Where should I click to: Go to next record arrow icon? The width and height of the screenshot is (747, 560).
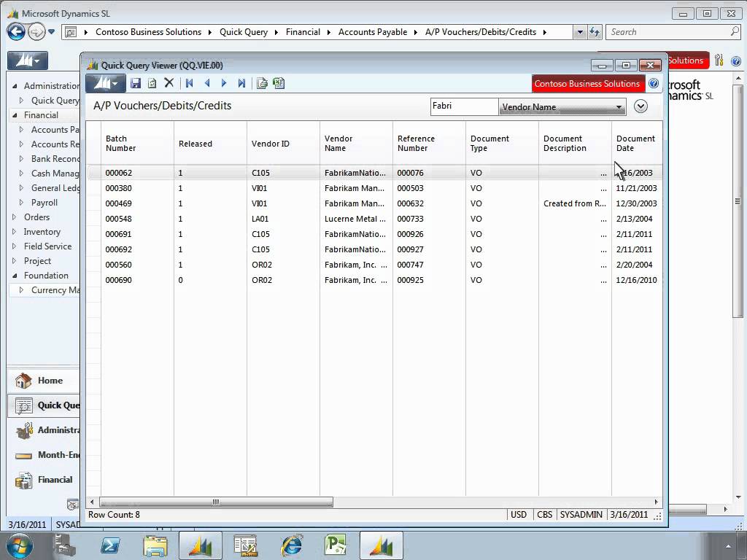(224, 83)
